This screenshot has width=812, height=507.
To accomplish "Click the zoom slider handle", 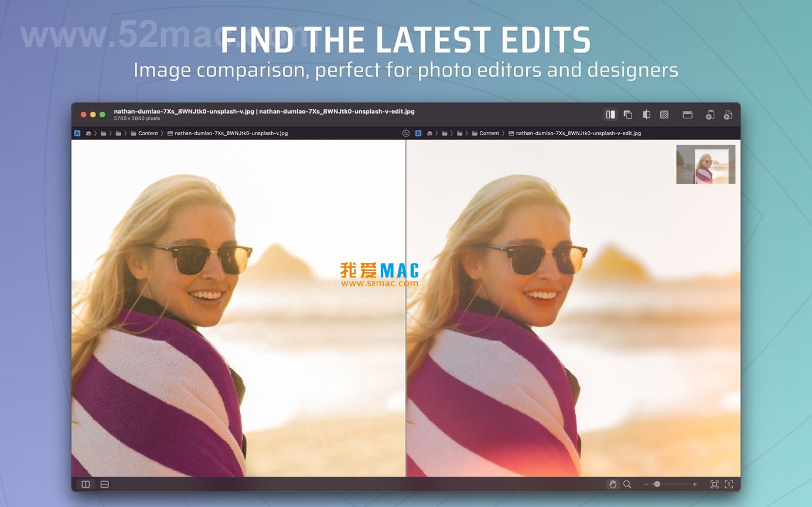I will tap(657, 484).
